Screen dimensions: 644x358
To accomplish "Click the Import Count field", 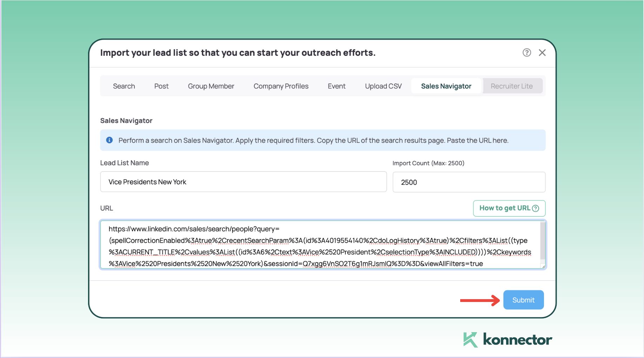I will point(469,182).
